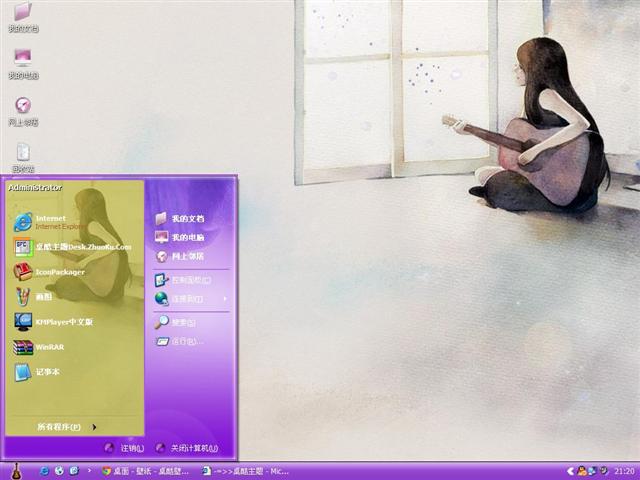This screenshot has width=640, height=480.
Task: Click Turn Off Computer button
Action: point(187,448)
